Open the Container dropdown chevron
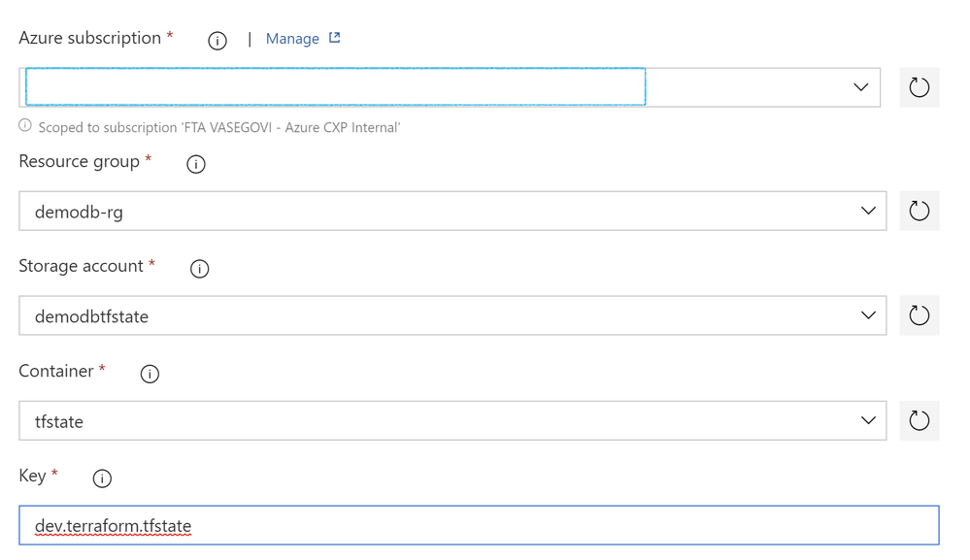This screenshot has height=560, width=970. pos(869,420)
